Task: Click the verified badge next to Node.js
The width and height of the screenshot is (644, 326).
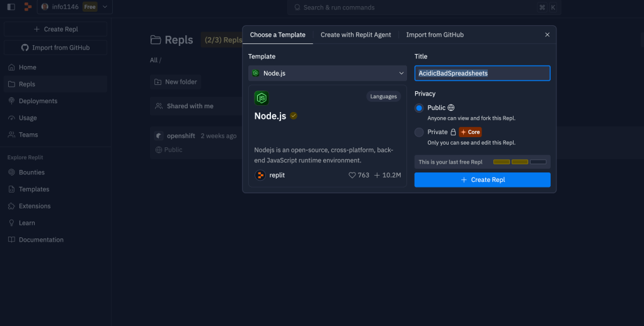Action: point(293,116)
